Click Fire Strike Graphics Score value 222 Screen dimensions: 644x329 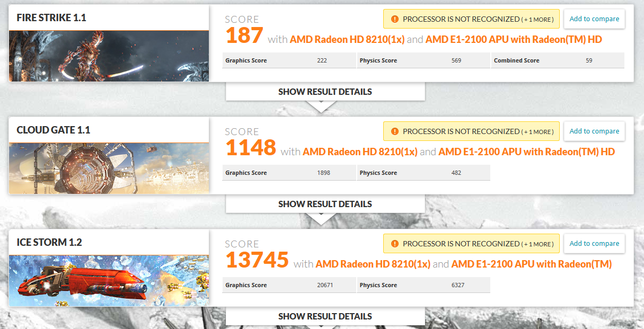point(322,60)
